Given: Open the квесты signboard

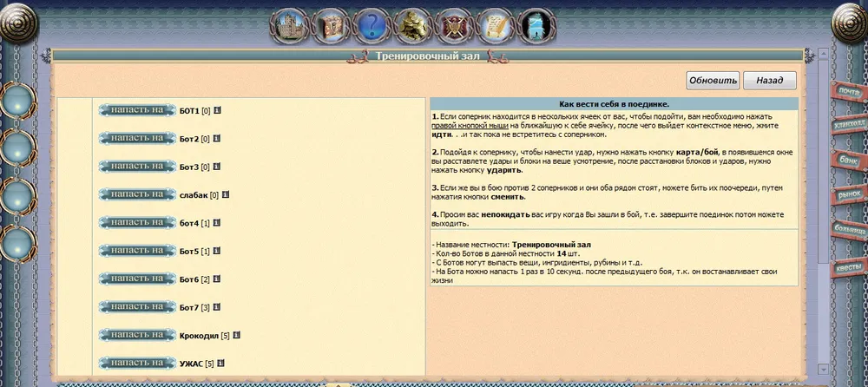Looking at the screenshot, I should coord(849,267).
